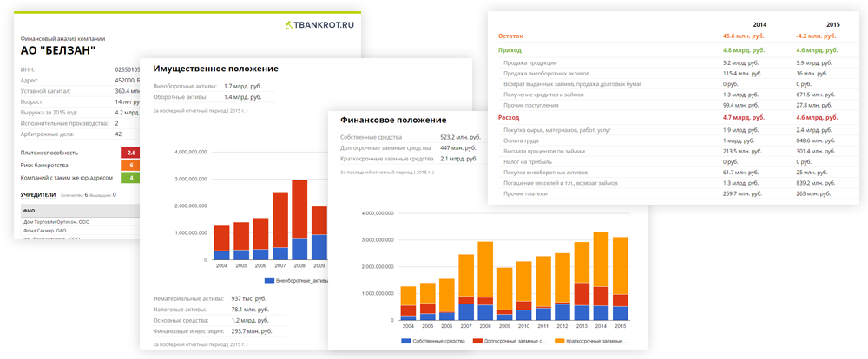Screen dimensions: 868x359
Task: Click Долгосрочные заемные средства value 447 млн. руб.
Action: 457,147
